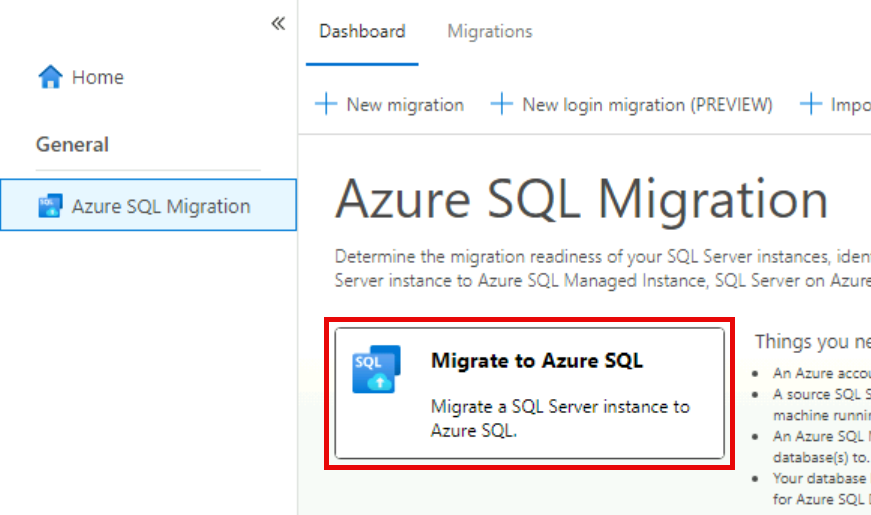871x515 pixels.
Task: Click the plus icon next to Import
Action: coord(811,104)
